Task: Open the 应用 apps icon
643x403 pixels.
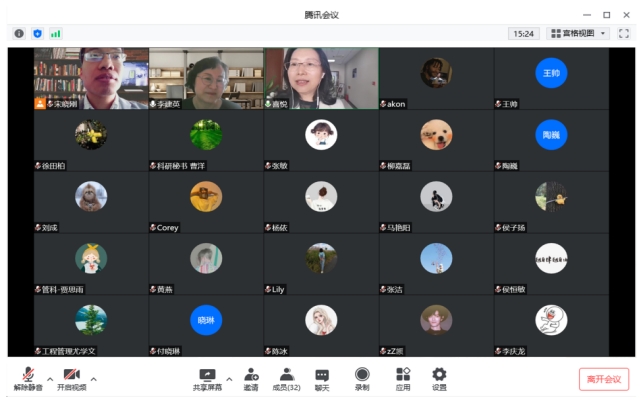Action: (x=403, y=378)
